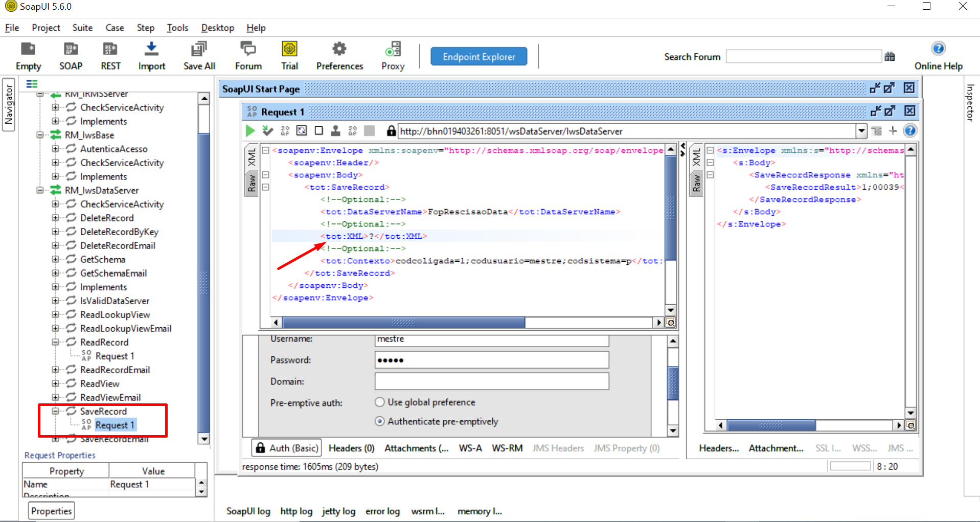Switch request editor to XML view
This screenshot has height=522, width=980.
pos(252,157)
